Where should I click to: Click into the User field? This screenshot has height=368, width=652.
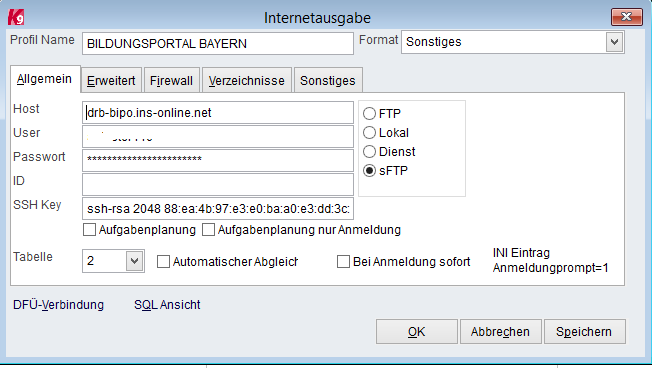pyautogui.click(x=217, y=137)
